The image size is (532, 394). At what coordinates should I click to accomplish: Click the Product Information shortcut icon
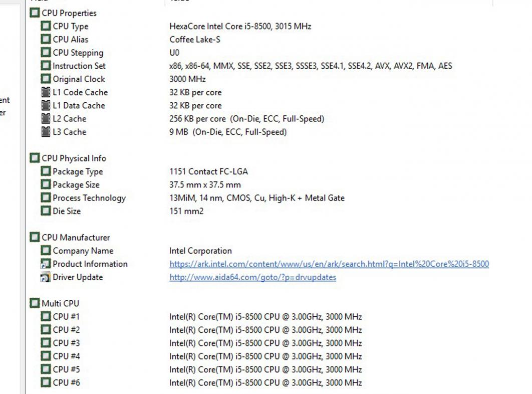pos(46,264)
